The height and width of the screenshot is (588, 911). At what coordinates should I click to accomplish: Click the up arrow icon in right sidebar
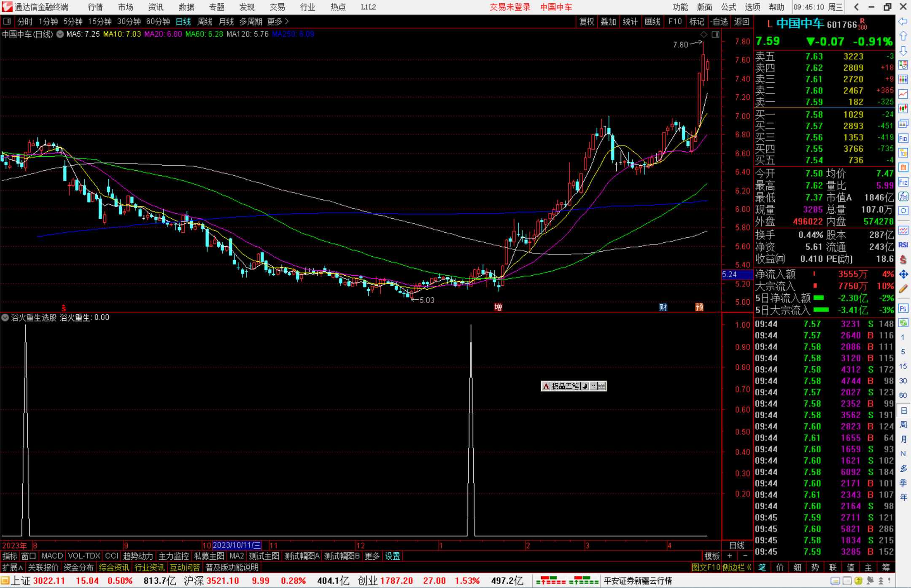[x=903, y=36]
